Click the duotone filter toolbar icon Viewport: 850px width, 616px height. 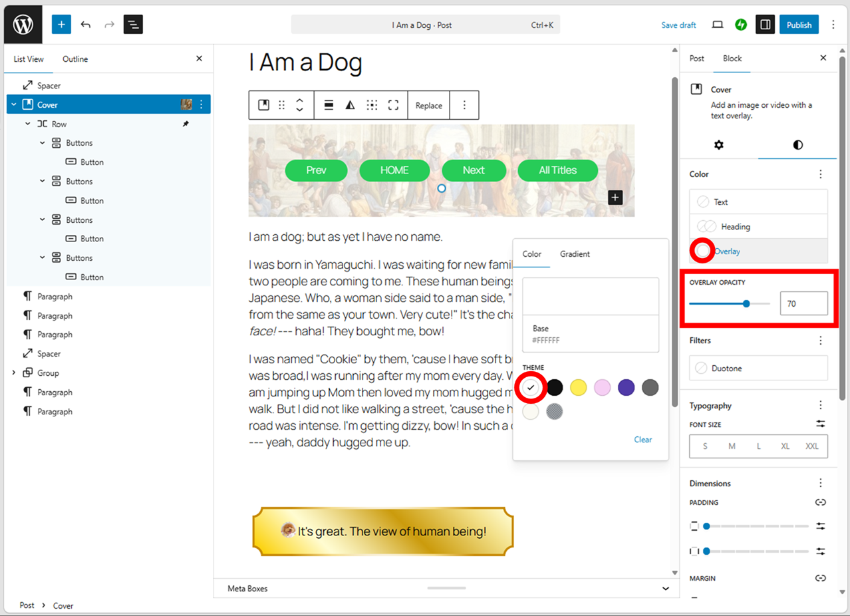coord(350,105)
